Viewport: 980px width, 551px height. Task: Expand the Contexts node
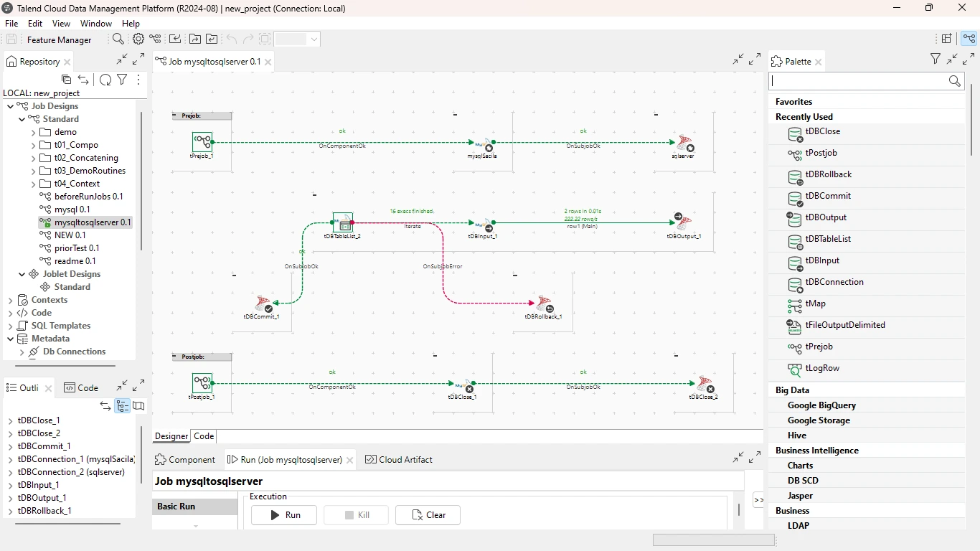pyautogui.click(x=10, y=300)
